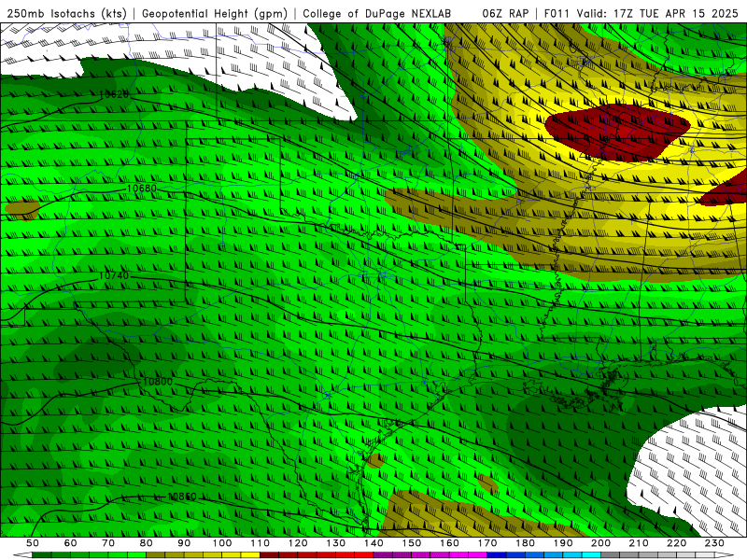Click the 160 value on the color scale

[x=449, y=543]
